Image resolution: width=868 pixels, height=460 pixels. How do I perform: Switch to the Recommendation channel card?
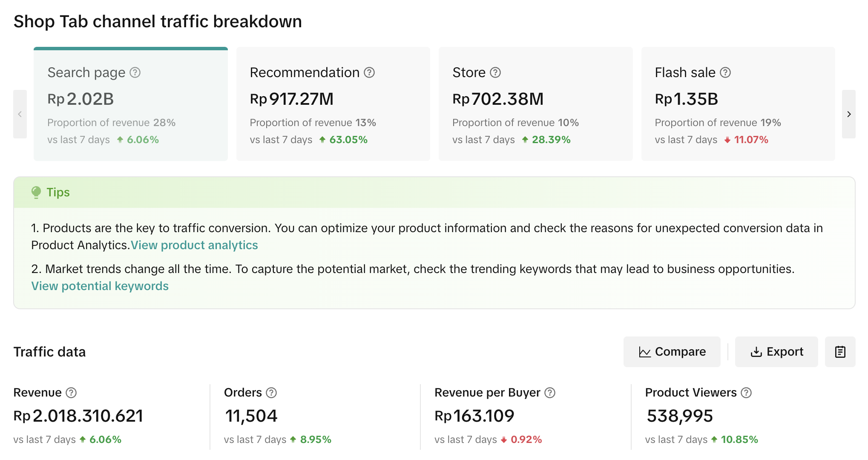[x=333, y=104]
